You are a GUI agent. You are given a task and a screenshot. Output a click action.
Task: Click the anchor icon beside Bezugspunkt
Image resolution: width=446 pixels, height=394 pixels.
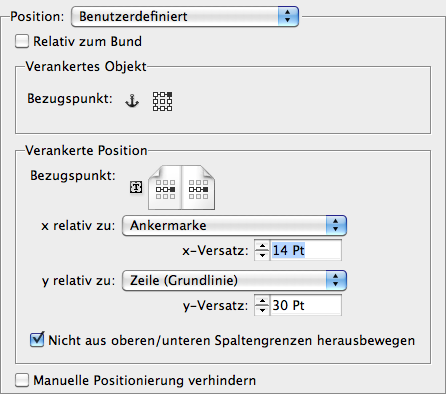point(132,101)
